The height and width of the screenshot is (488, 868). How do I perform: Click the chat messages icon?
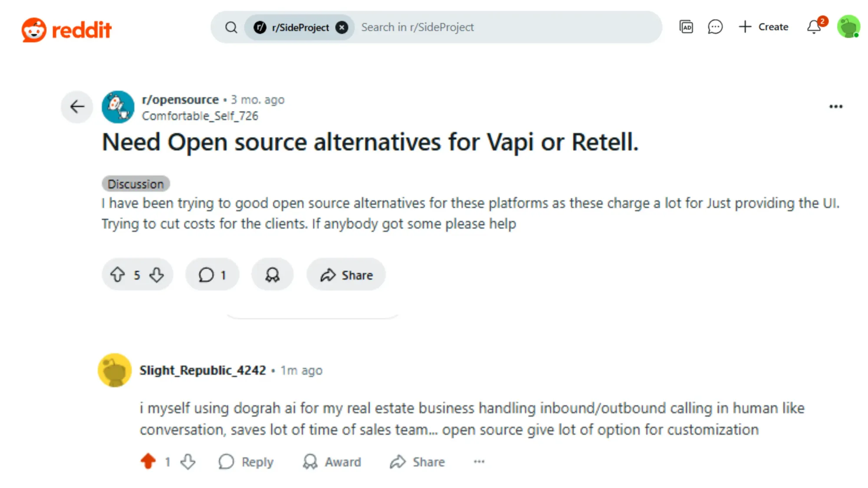(715, 27)
